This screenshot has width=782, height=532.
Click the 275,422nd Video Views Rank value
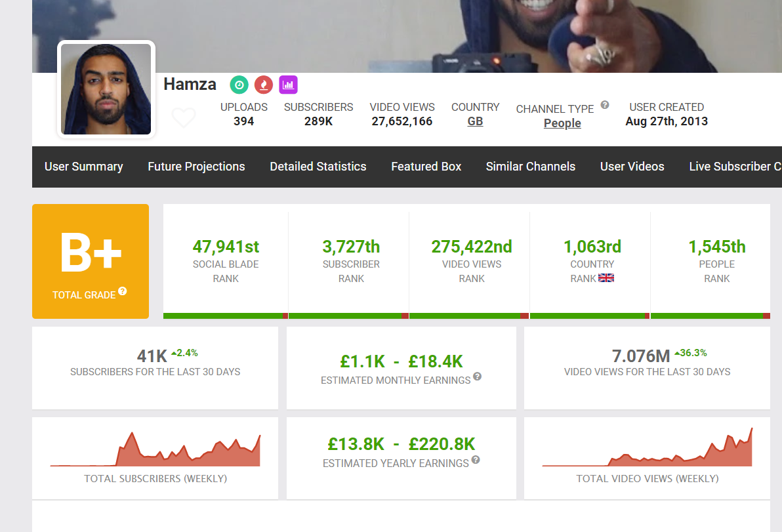[x=472, y=246]
